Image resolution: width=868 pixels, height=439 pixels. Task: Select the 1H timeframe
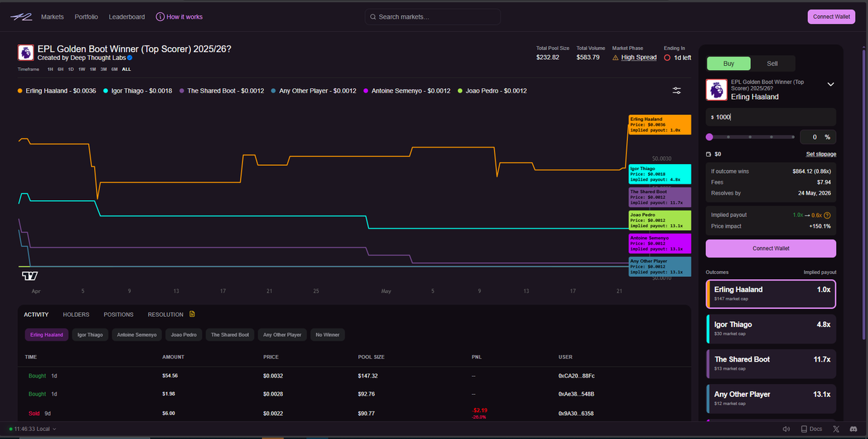coord(50,69)
